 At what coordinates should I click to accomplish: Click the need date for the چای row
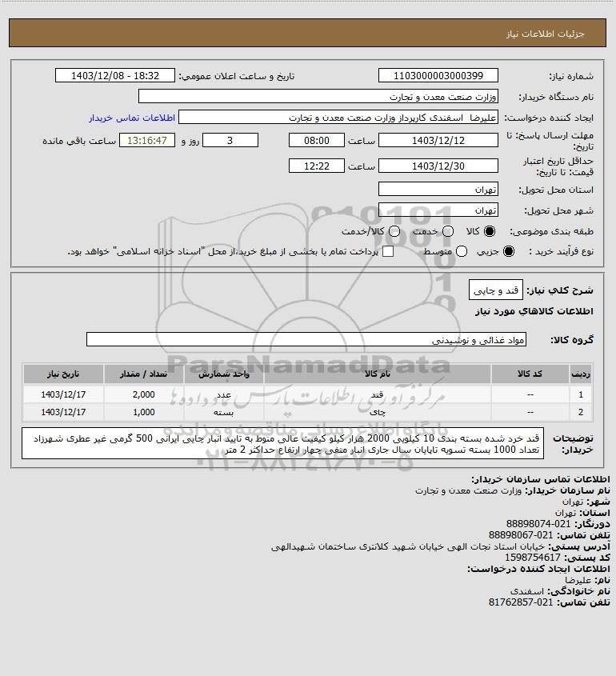pos(63,412)
